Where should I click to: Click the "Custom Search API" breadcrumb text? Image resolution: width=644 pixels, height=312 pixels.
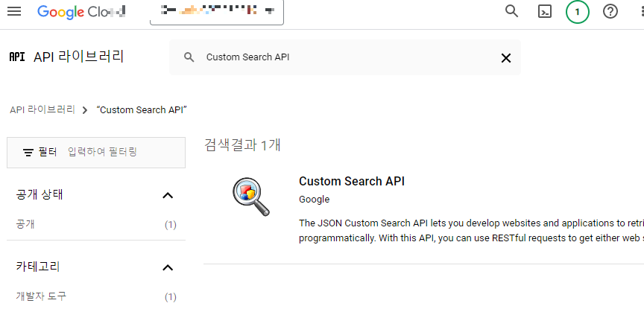pyautogui.click(x=142, y=110)
